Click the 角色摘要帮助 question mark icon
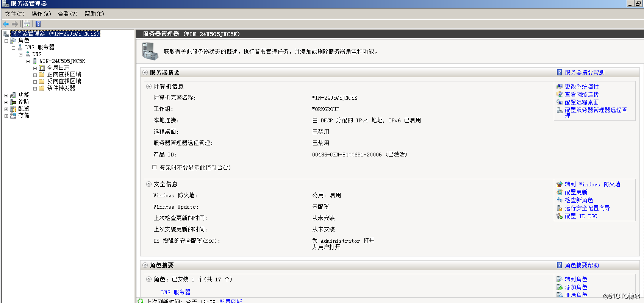This screenshot has width=644, height=303. pos(559,265)
